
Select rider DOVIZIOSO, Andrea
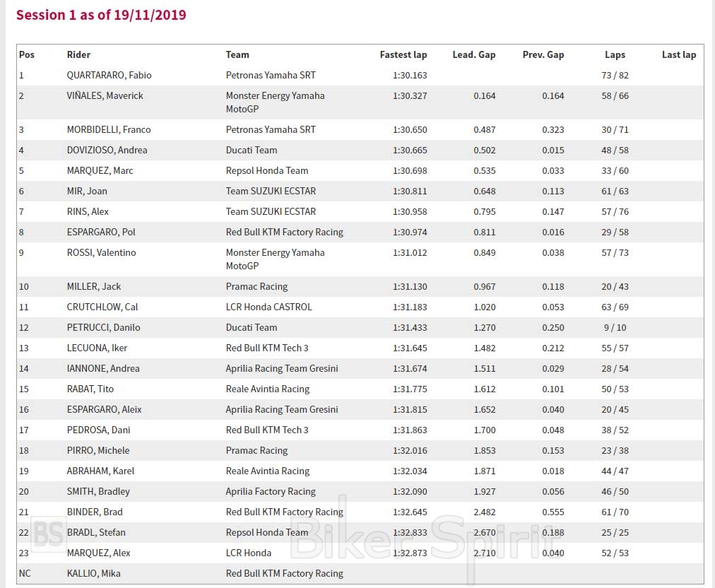click(107, 150)
